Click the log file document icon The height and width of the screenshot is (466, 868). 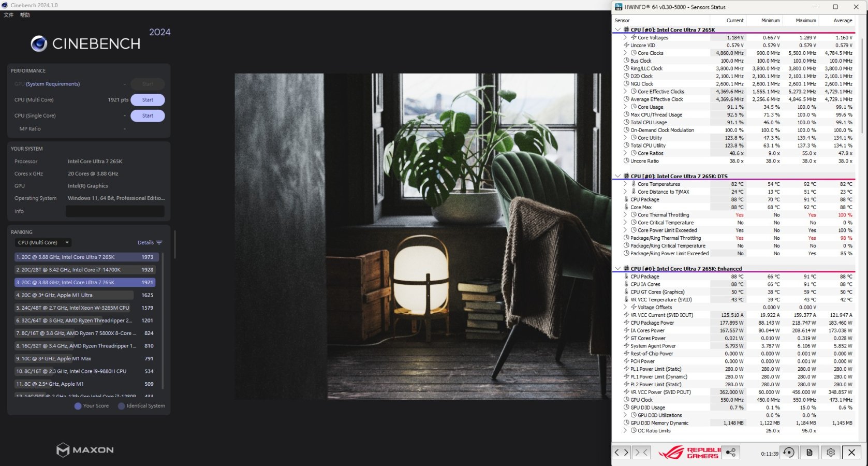pos(810,453)
